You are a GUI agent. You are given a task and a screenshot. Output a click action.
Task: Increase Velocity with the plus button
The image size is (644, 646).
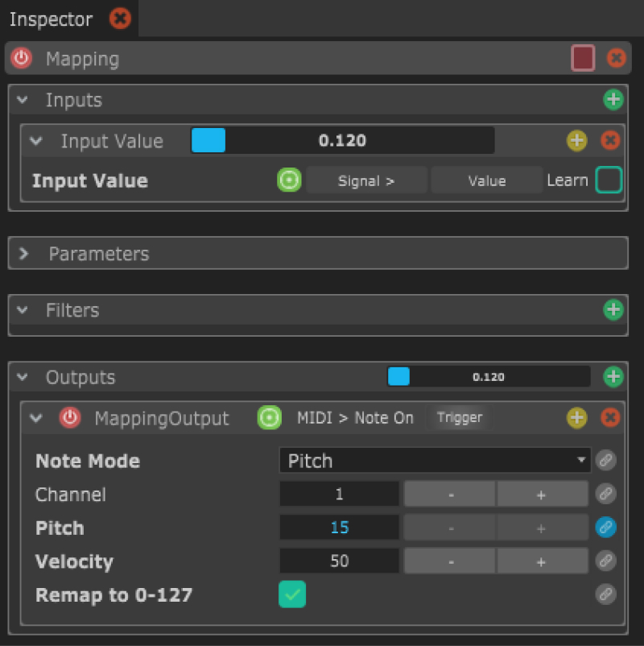[x=541, y=561]
